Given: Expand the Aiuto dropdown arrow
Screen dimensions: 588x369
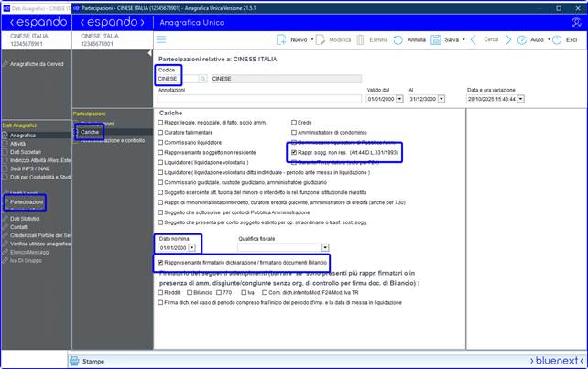Looking at the screenshot, I should [549, 39].
